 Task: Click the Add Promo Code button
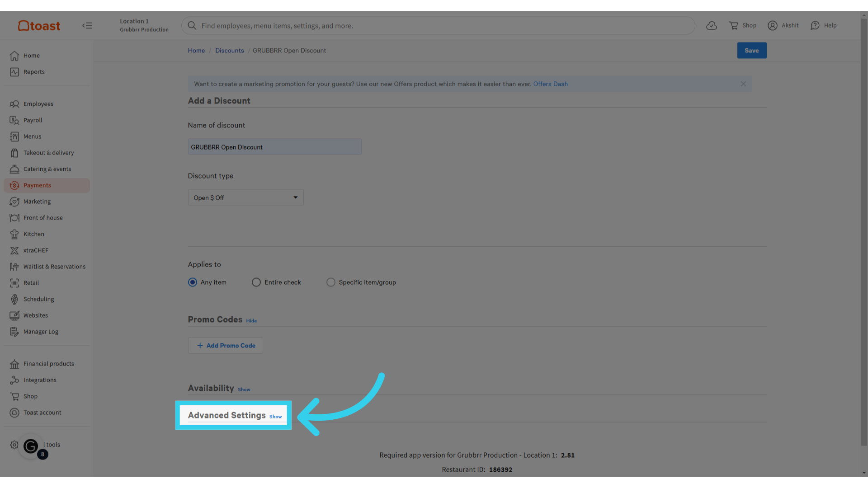coord(226,346)
